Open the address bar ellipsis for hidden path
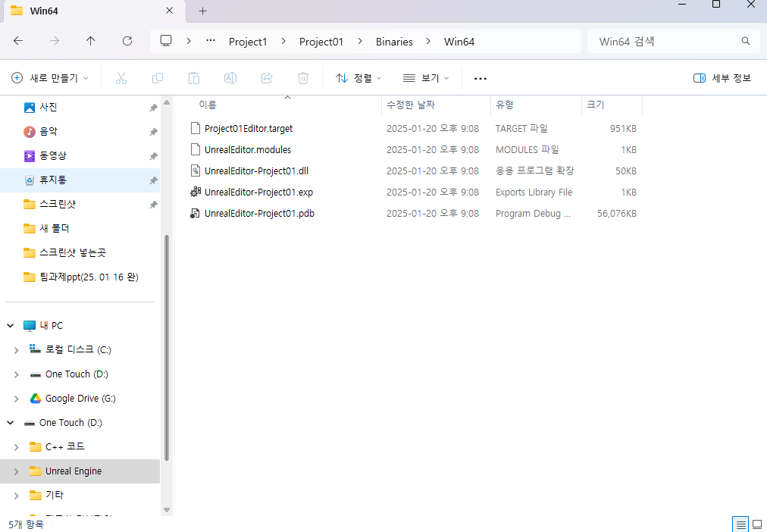 tap(211, 41)
